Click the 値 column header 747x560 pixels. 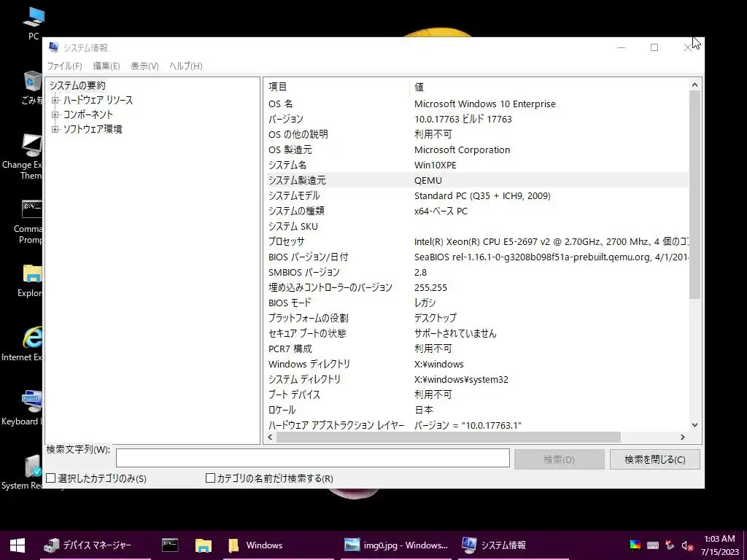[549, 87]
